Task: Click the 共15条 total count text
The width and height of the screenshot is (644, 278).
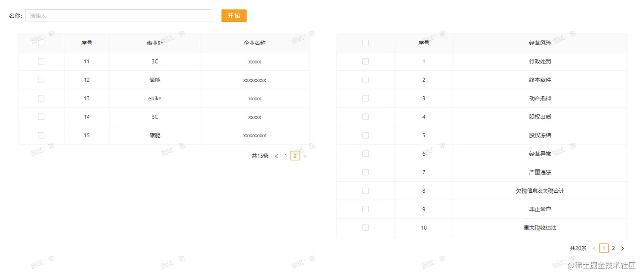Action: tap(260, 156)
